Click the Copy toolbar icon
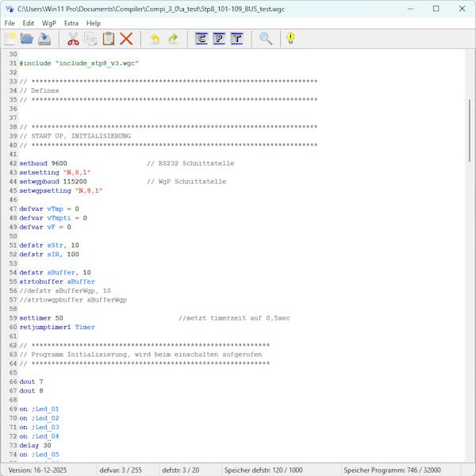476x476 pixels. (x=90, y=39)
